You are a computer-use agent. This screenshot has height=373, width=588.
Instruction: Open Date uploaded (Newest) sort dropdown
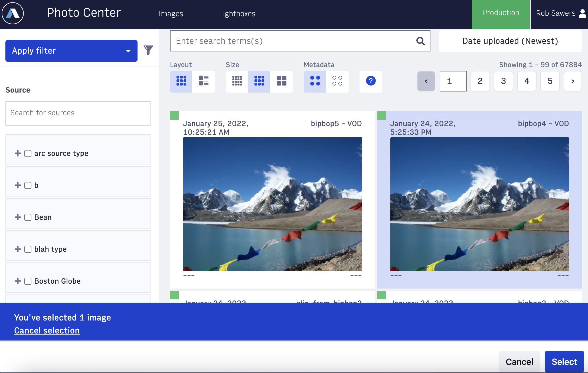[510, 41]
